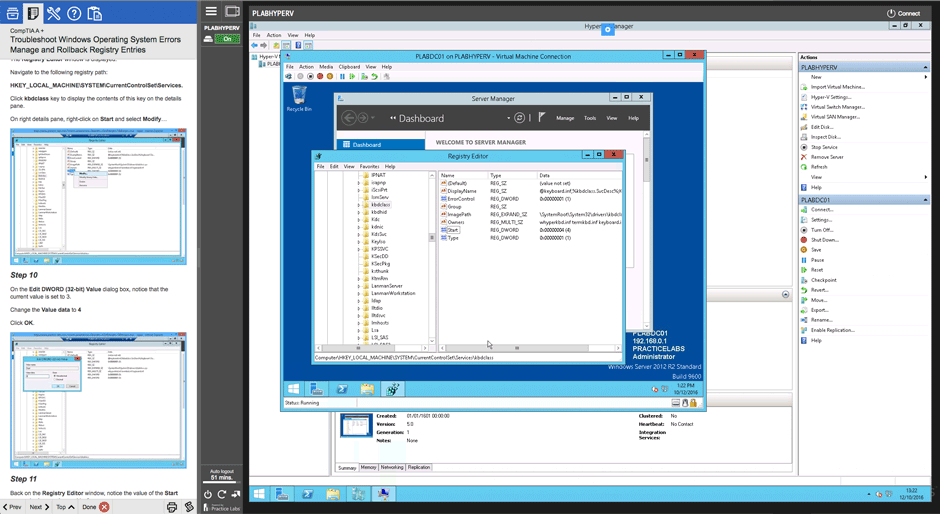Click Enable Replication action

point(833,330)
